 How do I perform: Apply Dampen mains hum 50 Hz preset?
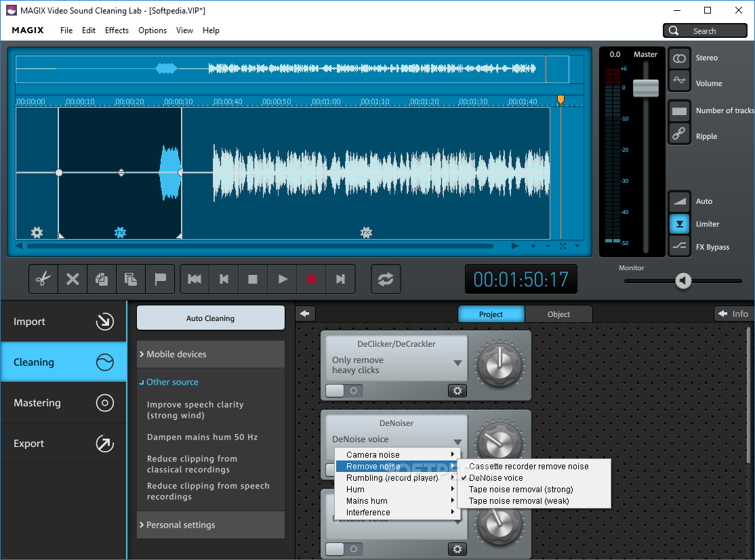coord(202,437)
